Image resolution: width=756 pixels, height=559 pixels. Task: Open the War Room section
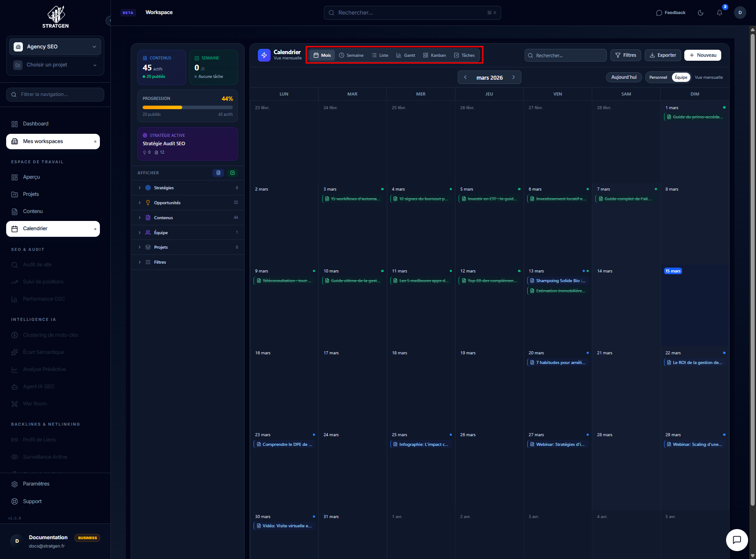tap(34, 403)
